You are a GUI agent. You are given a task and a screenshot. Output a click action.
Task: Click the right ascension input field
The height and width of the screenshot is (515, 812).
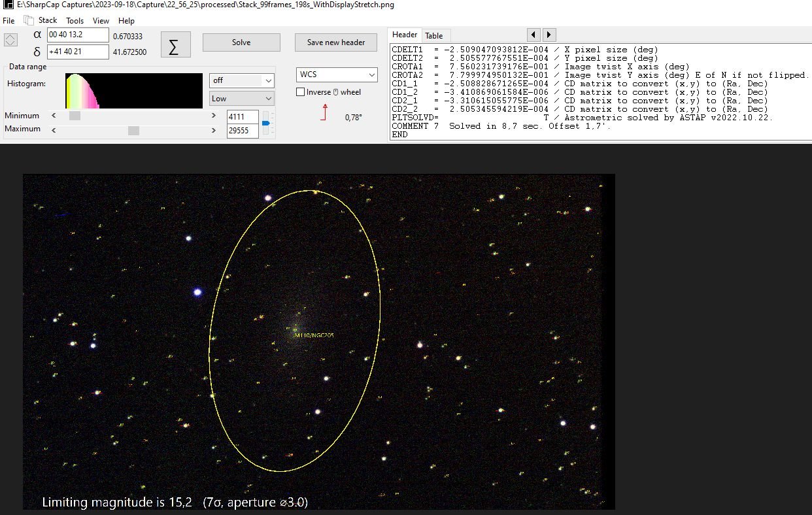[78, 35]
